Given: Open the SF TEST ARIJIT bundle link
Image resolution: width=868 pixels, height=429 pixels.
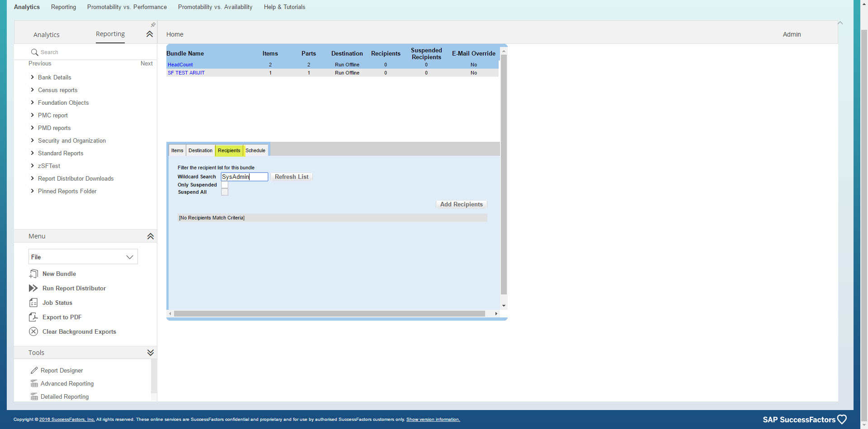Looking at the screenshot, I should pyautogui.click(x=186, y=73).
